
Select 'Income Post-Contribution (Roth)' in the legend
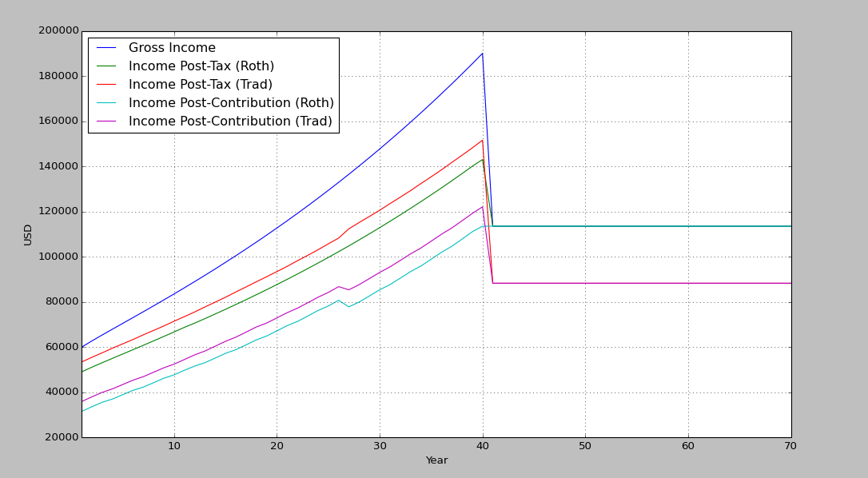pyautogui.click(x=231, y=103)
